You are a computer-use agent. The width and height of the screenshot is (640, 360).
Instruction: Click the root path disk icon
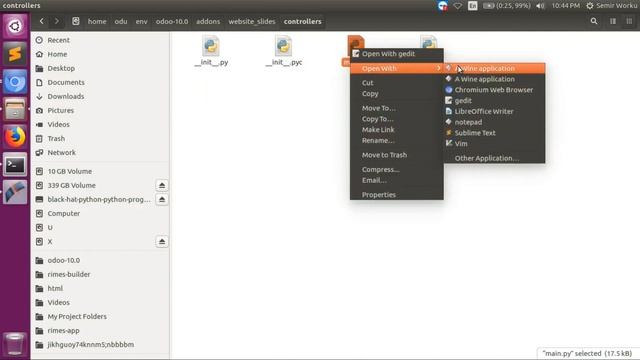(76, 21)
